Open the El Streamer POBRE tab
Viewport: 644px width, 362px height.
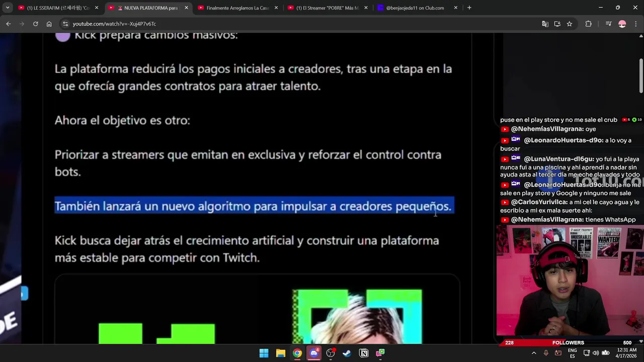(x=327, y=8)
